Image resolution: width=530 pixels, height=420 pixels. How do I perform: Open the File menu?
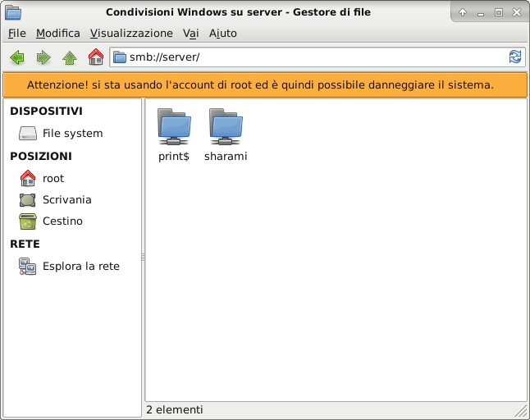17,33
